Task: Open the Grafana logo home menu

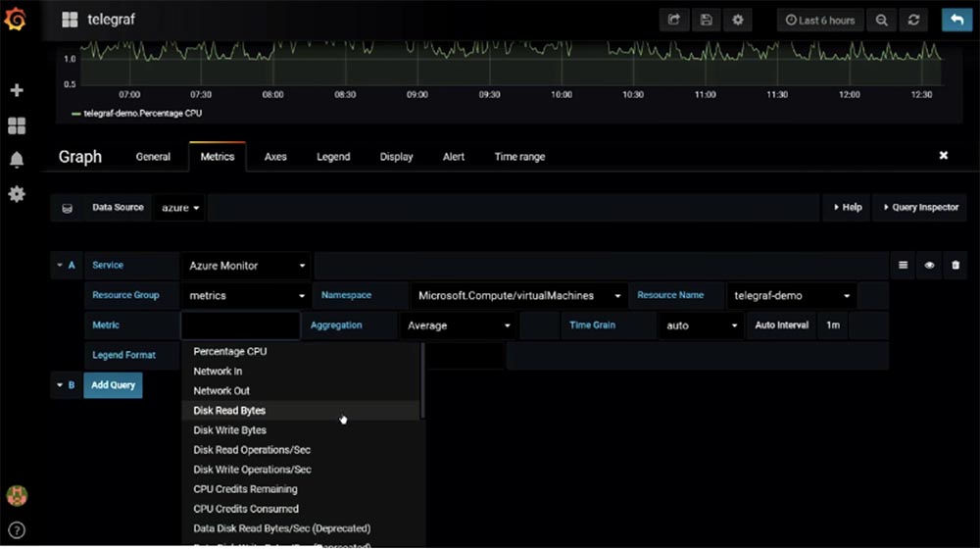Action: (15, 19)
